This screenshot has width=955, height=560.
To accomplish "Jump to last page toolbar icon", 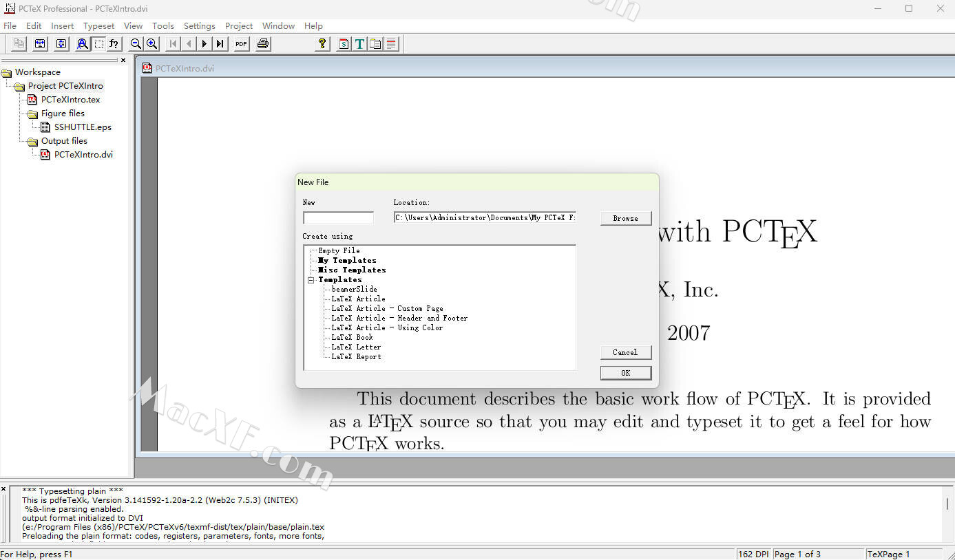I will tap(220, 44).
